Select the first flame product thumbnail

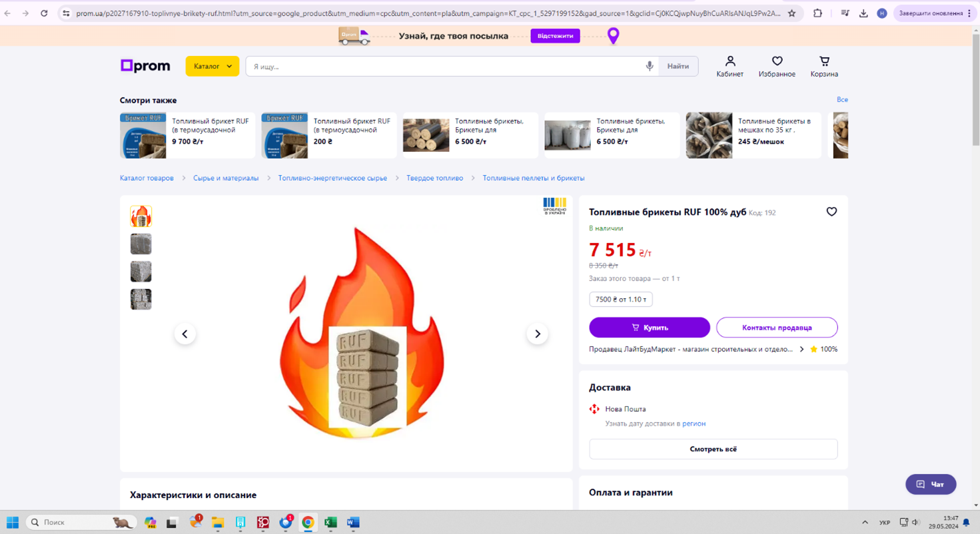(x=141, y=216)
